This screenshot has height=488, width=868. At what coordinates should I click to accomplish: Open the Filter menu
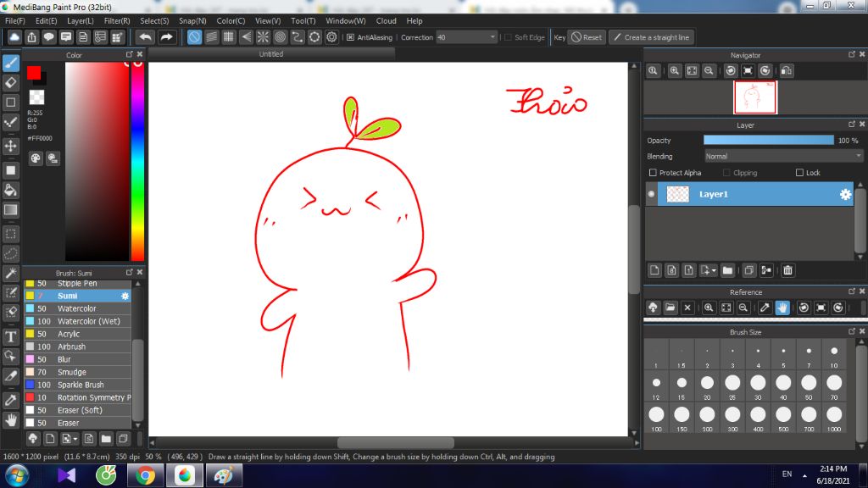(117, 20)
